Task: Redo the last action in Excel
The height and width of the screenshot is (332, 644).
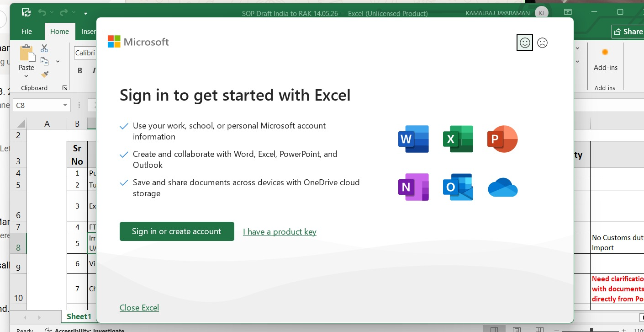Action: (63, 12)
